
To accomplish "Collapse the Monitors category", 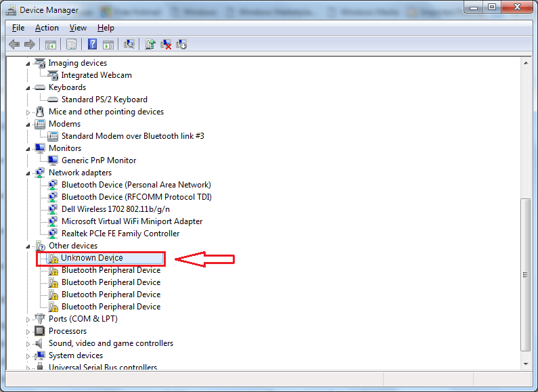I will (x=28, y=149).
